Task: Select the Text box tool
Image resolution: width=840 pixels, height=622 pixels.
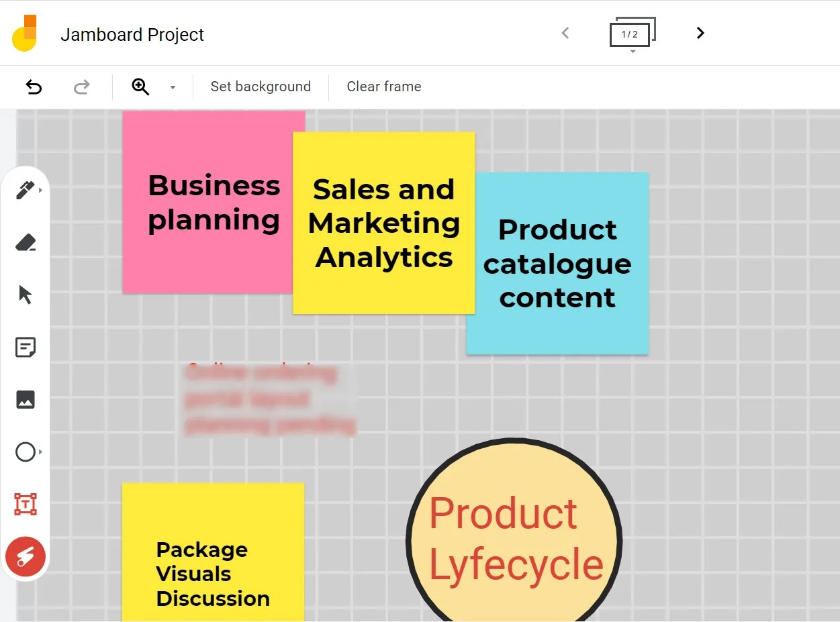Action: point(25,504)
